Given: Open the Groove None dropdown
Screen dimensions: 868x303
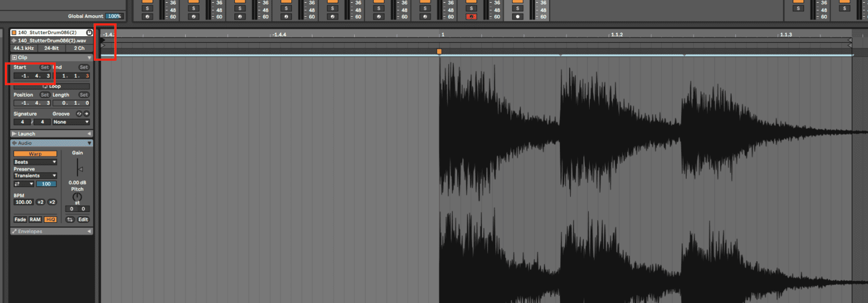Looking at the screenshot, I should [x=71, y=122].
